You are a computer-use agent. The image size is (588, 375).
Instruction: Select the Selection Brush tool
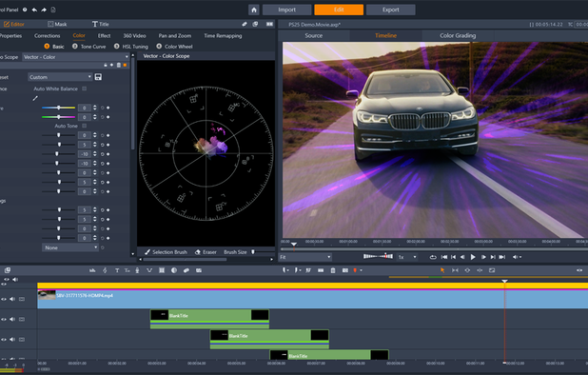pyautogui.click(x=166, y=252)
